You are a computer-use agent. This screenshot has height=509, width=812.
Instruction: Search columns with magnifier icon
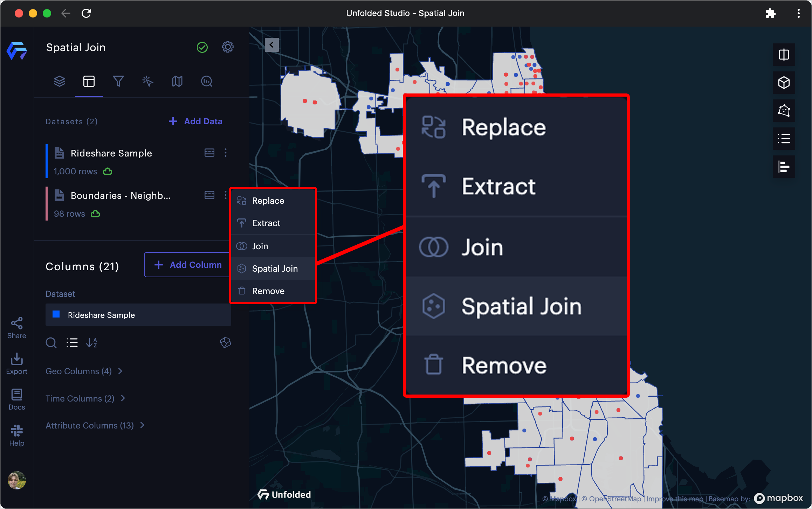tap(51, 342)
